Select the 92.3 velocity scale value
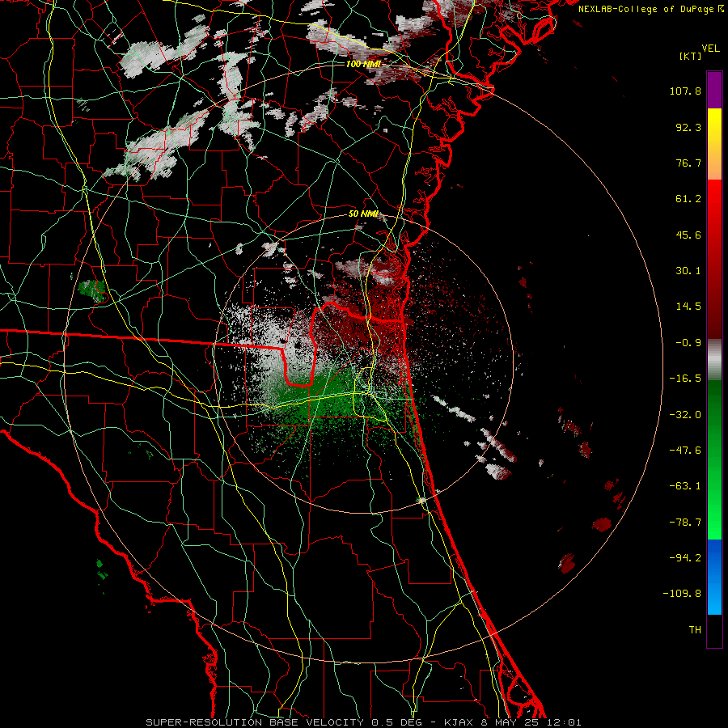This screenshot has width=728, height=728. [x=688, y=127]
